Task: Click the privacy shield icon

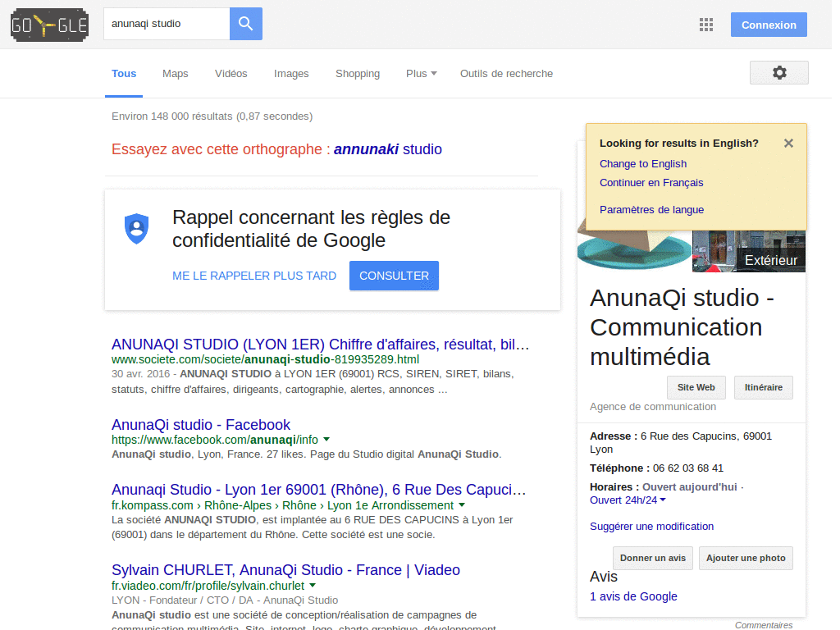Action: click(x=137, y=229)
